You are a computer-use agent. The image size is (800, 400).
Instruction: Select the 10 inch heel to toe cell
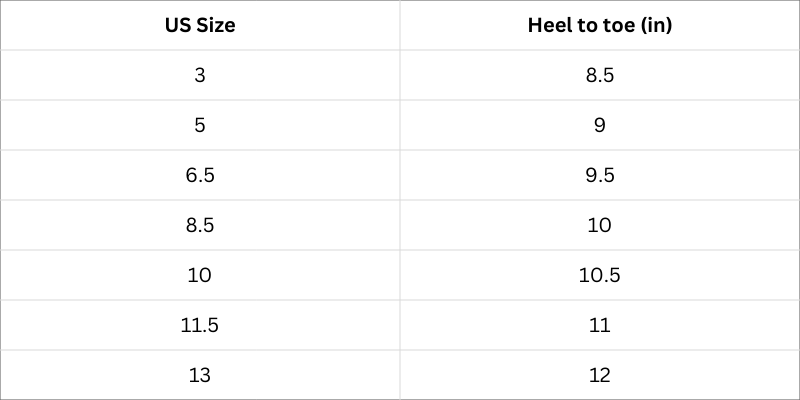600,226
